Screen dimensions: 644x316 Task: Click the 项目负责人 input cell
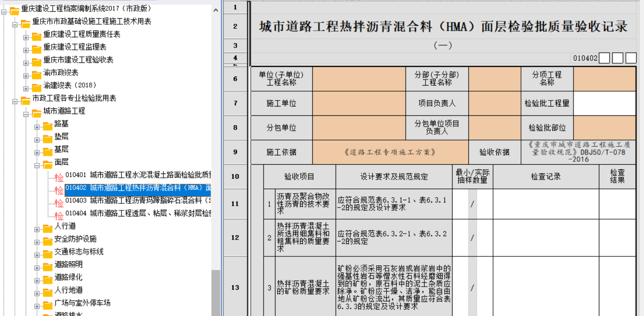494,103
